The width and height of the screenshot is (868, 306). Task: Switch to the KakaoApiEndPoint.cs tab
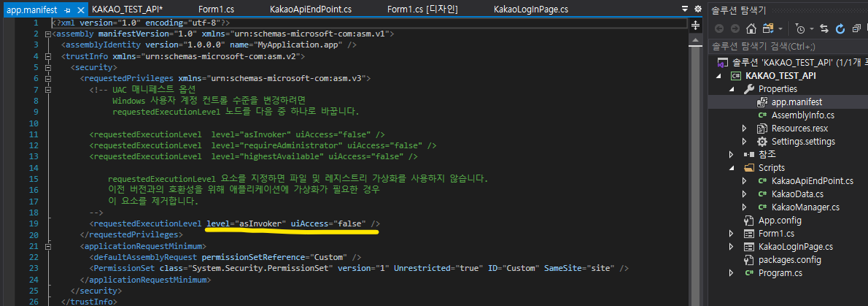[x=311, y=9]
